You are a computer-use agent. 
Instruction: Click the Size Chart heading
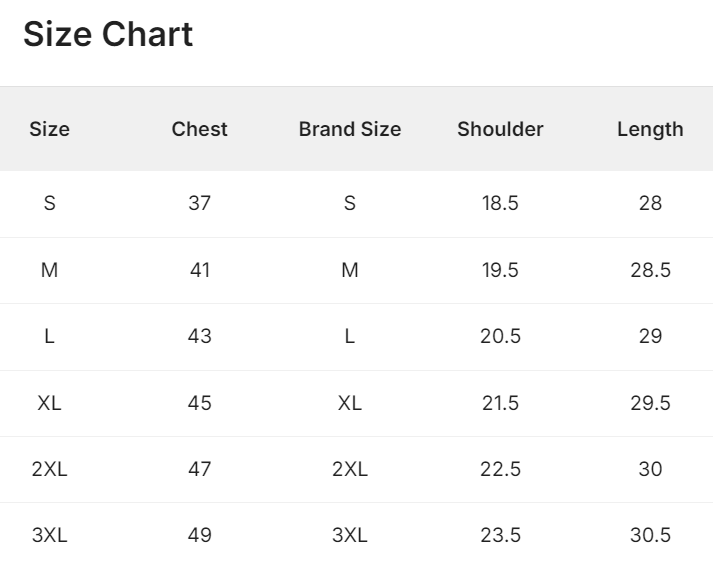[108, 35]
